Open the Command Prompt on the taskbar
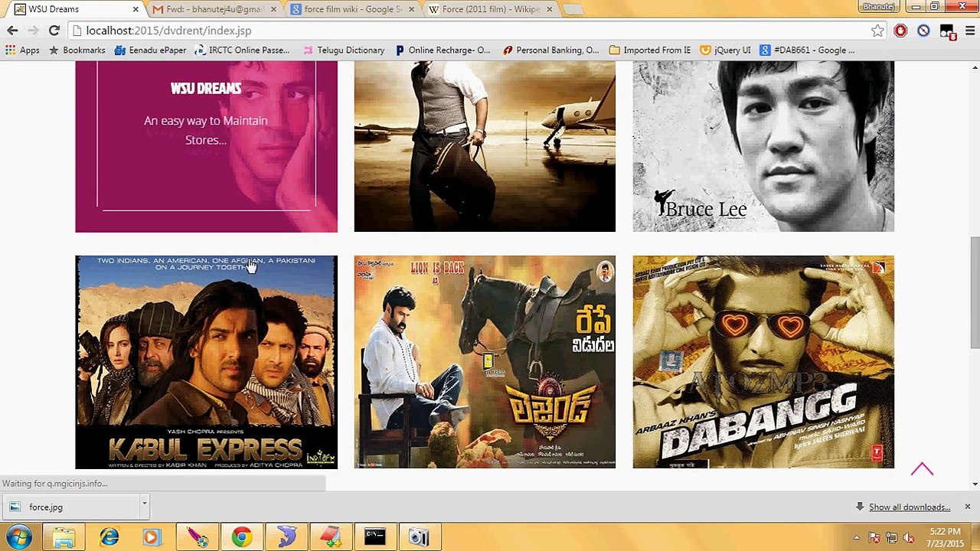 [x=374, y=537]
